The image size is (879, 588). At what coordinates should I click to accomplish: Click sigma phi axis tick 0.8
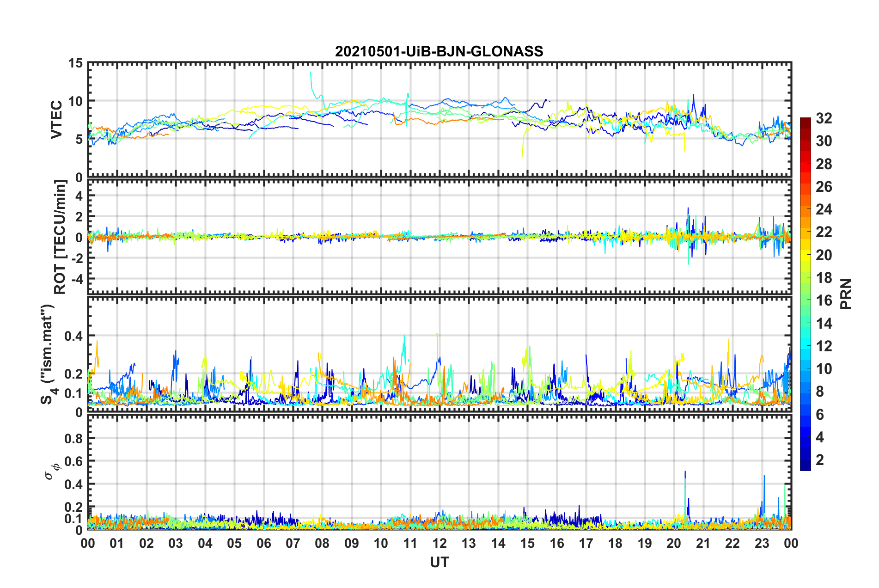[x=74, y=438]
